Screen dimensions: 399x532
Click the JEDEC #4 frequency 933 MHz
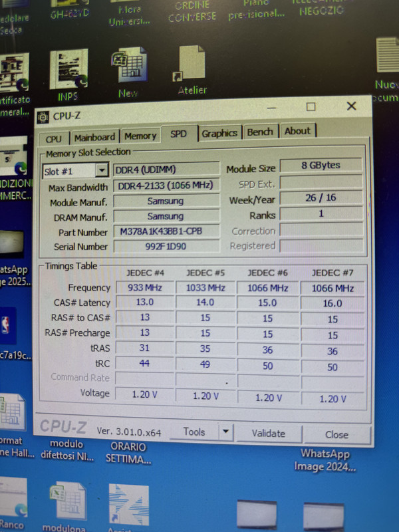(145, 287)
